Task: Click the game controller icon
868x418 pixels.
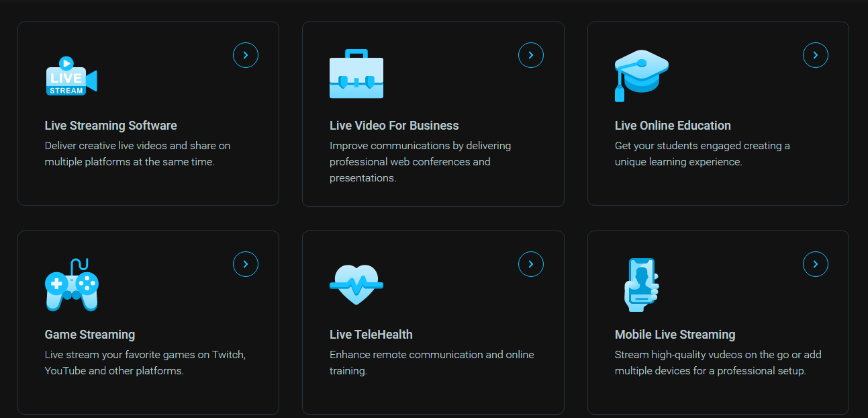Action: [71, 285]
